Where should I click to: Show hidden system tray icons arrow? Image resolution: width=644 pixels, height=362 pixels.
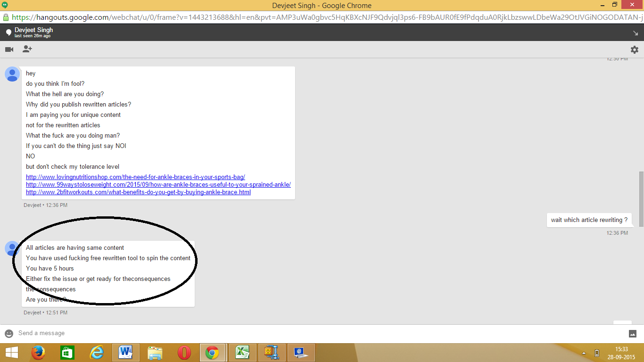click(x=584, y=353)
